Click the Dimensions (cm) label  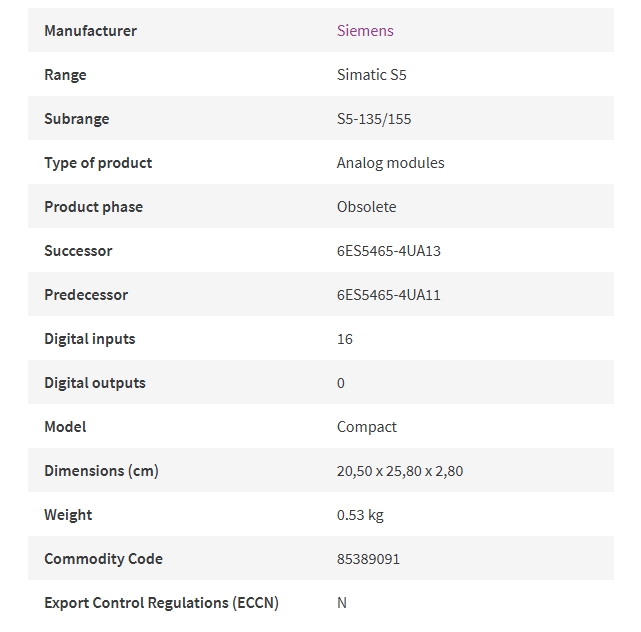[x=101, y=471]
